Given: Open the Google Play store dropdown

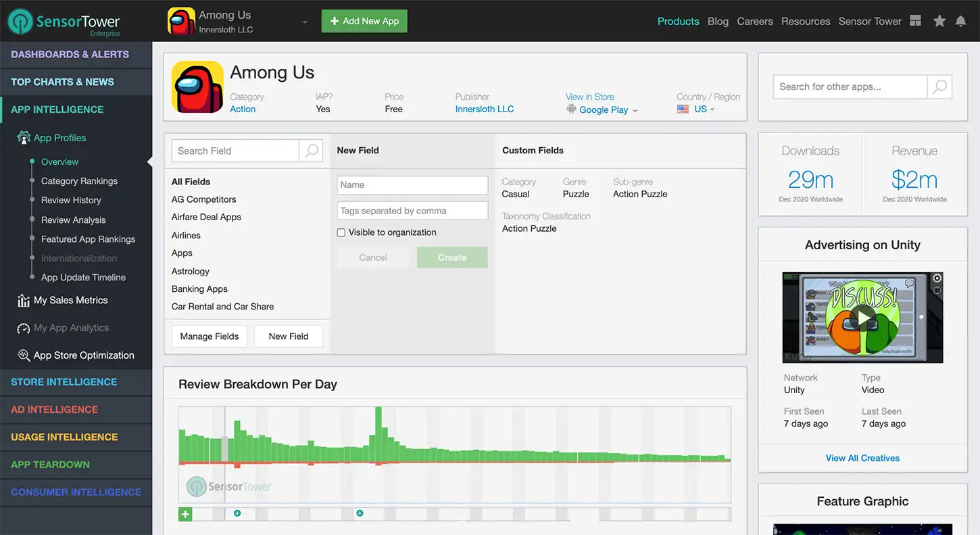Looking at the screenshot, I should [x=608, y=109].
